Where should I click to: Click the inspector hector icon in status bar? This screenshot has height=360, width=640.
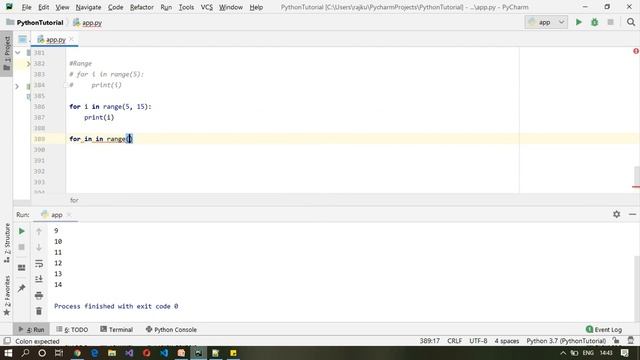pos(631,340)
